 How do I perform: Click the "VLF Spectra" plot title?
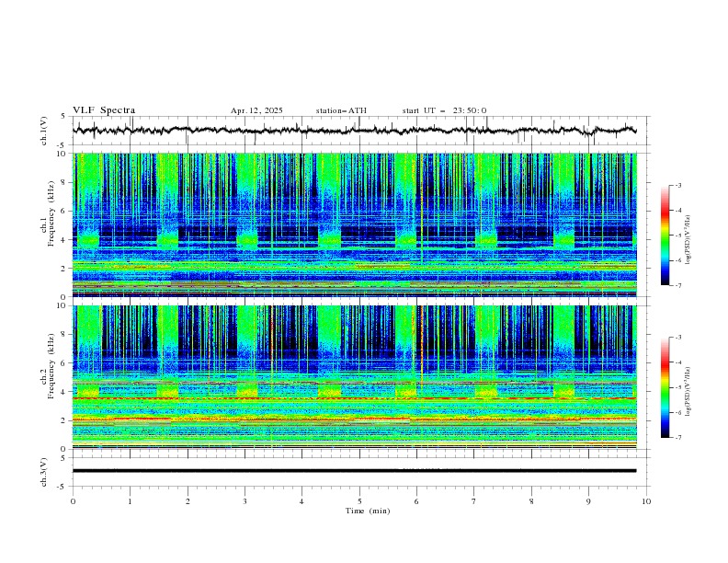point(104,110)
